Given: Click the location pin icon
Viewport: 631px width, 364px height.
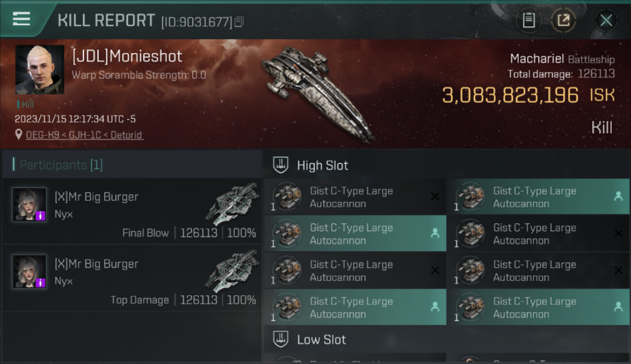Looking at the screenshot, I should pyautogui.click(x=19, y=134).
